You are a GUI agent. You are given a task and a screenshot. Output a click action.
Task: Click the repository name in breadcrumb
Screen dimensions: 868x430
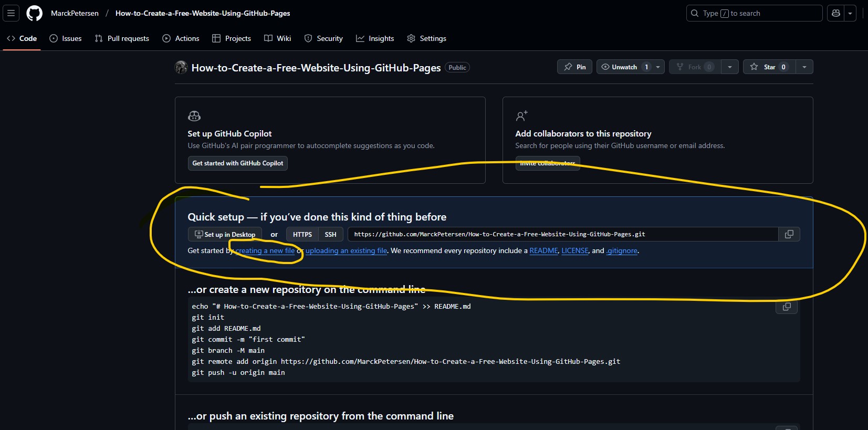[x=203, y=13]
